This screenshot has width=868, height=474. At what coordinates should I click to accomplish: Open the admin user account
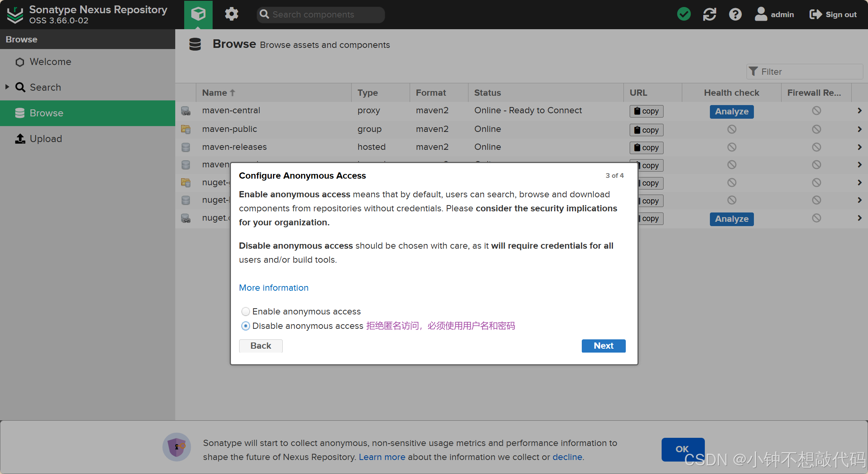tap(774, 14)
